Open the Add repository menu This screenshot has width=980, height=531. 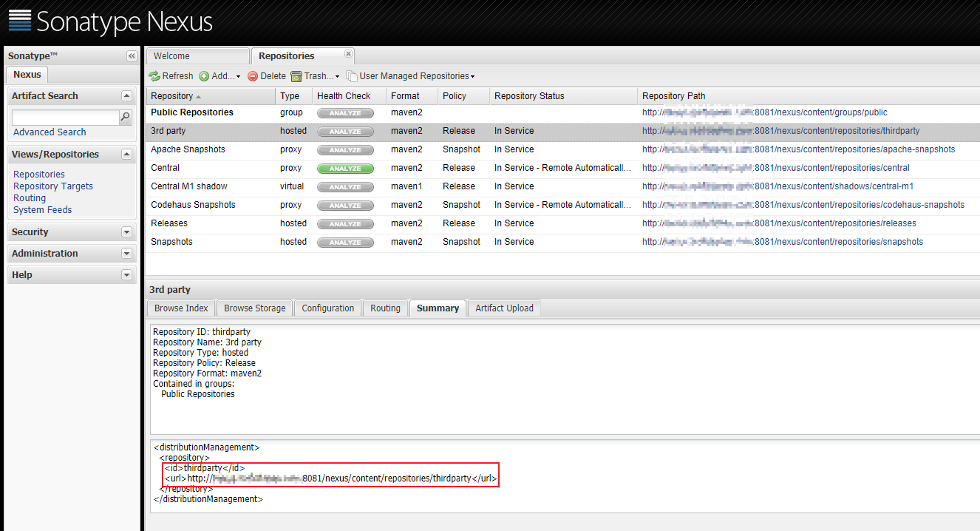pos(220,76)
